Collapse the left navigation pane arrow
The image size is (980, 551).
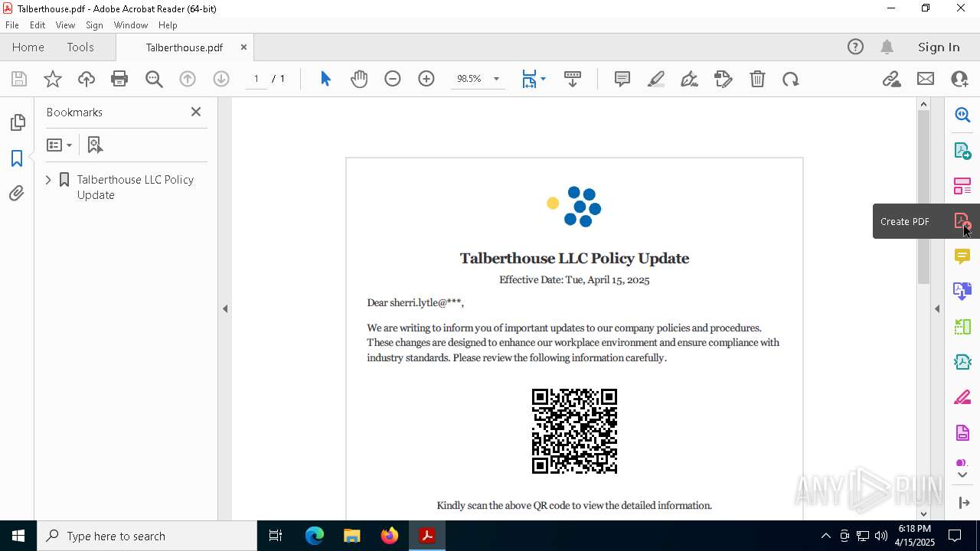click(225, 309)
